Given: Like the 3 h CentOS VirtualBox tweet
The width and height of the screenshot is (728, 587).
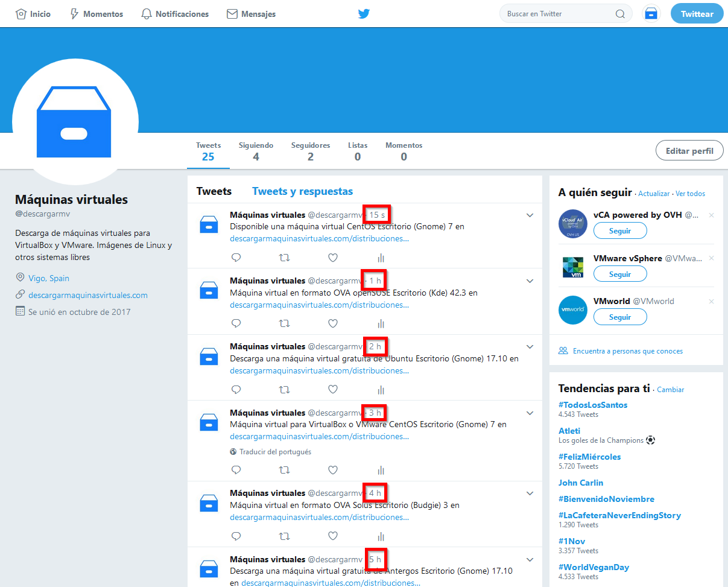Looking at the screenshot, I should [333, 470].
